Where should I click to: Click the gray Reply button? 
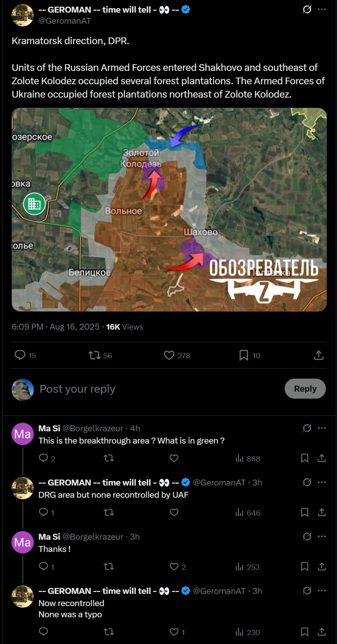coord(305,389)
